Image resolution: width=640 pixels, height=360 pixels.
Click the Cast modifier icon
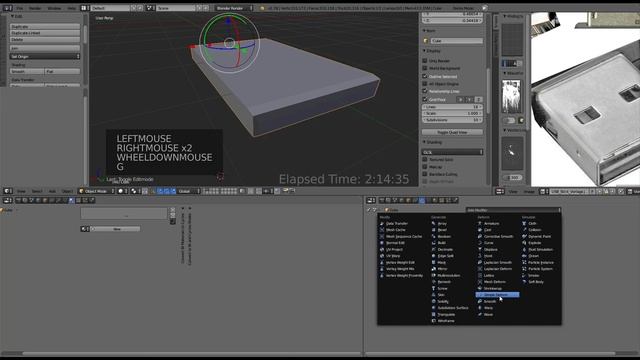(480, 230)
